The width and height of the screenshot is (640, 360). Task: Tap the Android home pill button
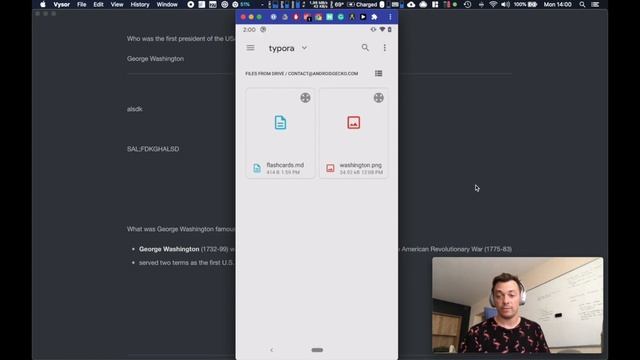click(317, 350)
